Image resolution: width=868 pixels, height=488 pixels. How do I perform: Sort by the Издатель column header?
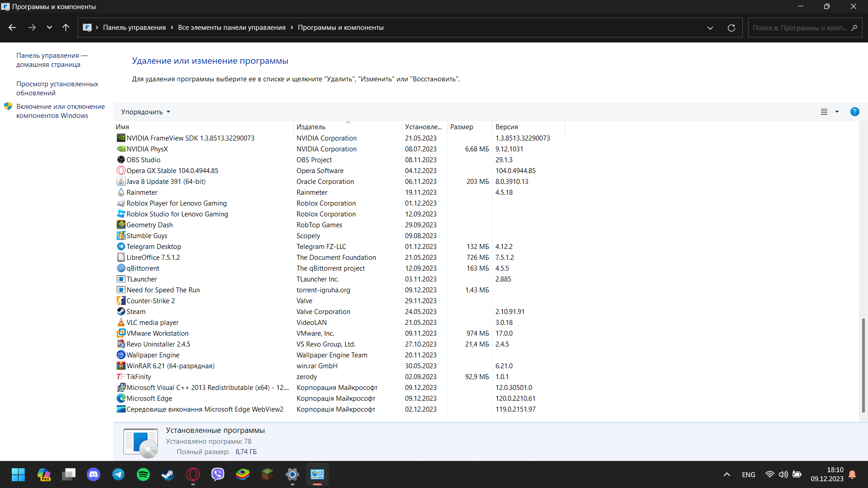point(348,127)
